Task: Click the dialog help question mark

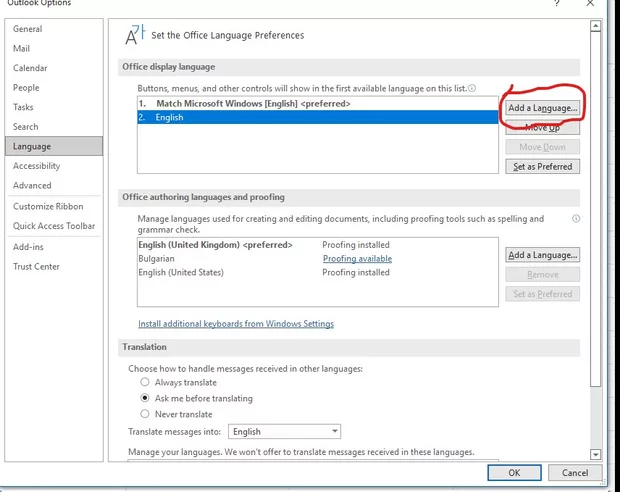Action: pos(557,4)
